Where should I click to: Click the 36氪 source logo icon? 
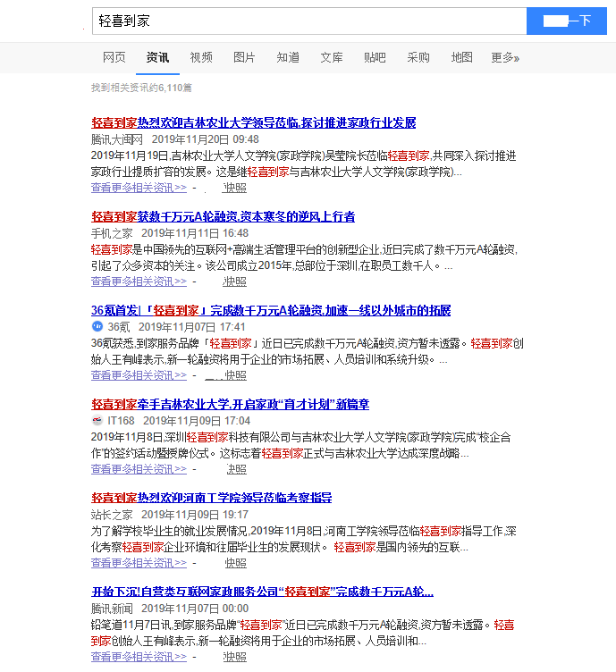tap(97, 327)
